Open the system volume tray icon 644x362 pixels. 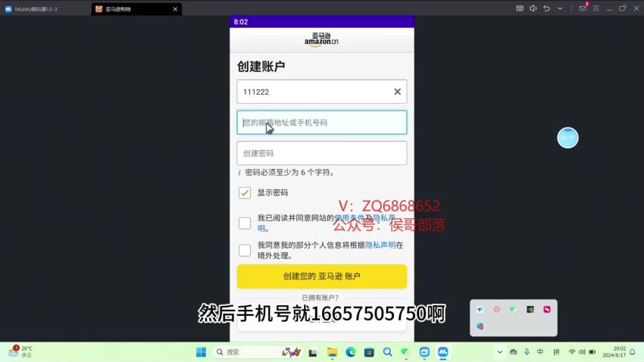click(582, 351)
